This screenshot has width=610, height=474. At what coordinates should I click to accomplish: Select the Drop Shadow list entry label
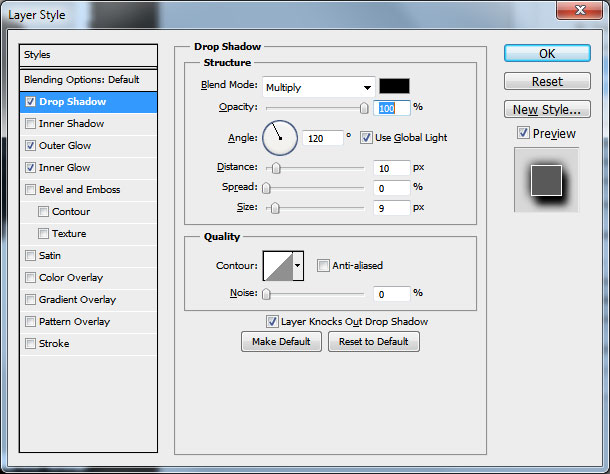coord(73,102)
